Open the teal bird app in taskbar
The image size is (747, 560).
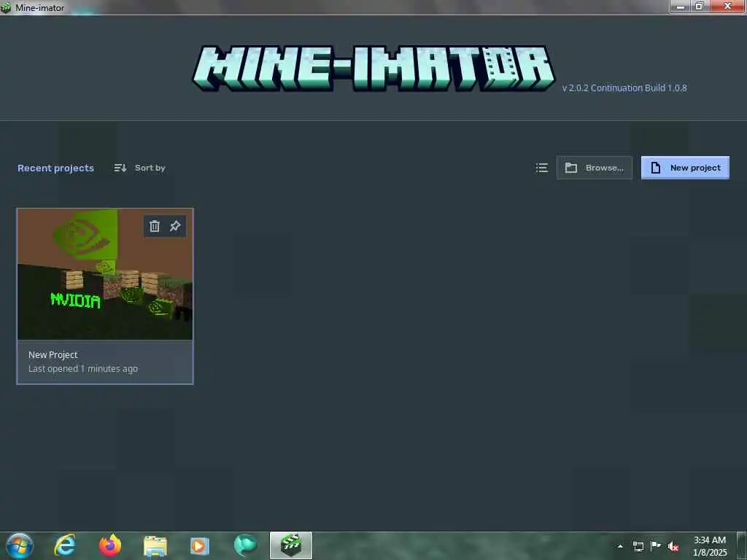(245, 545)
